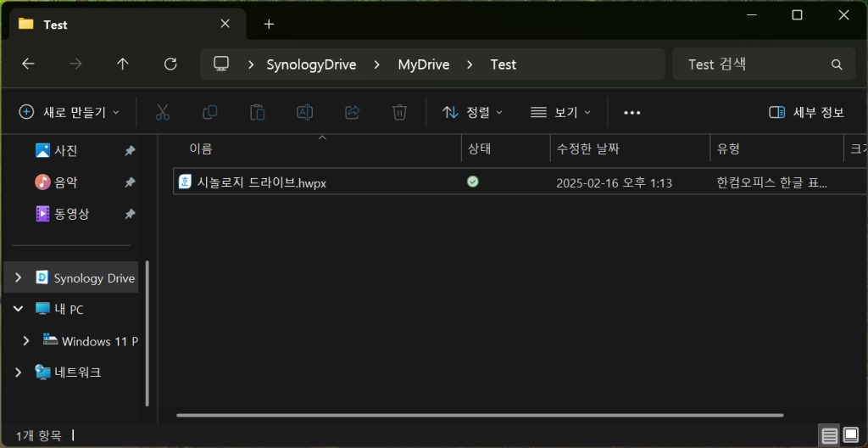
Task: Collapse the 내 PC tree node
Action: [x=19, y=309]
